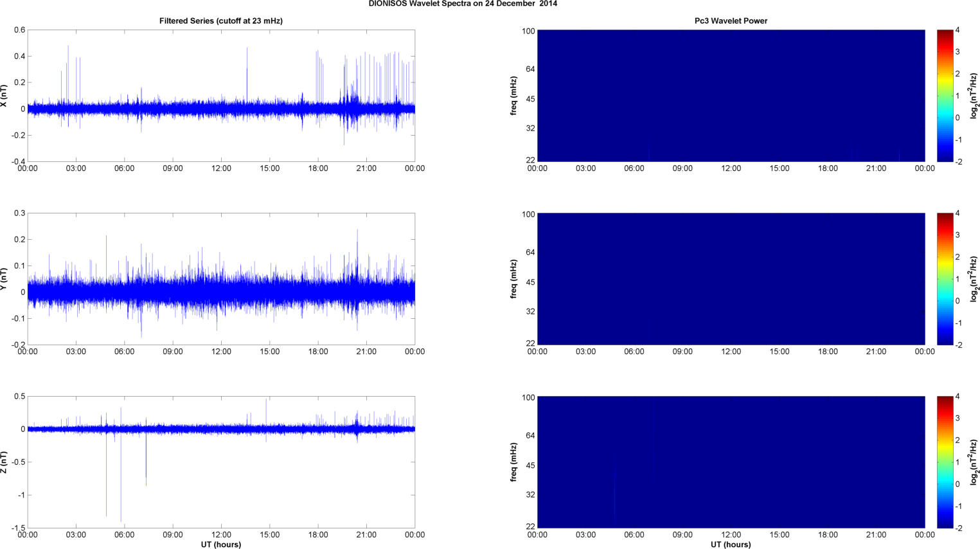Click the '06:00' tick under the Z filtered series
The height and width of the screenshot is (549, 980).
(124, 535)
